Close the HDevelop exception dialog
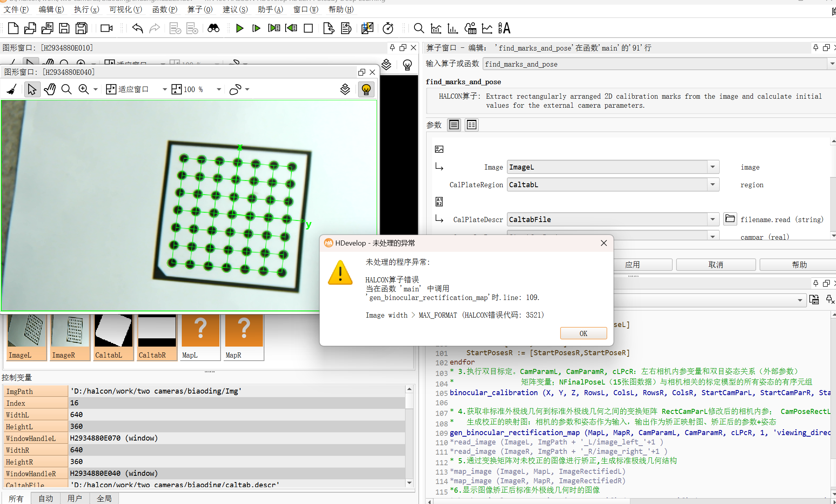This screenshot has height=504, width=836. point(604,243)
